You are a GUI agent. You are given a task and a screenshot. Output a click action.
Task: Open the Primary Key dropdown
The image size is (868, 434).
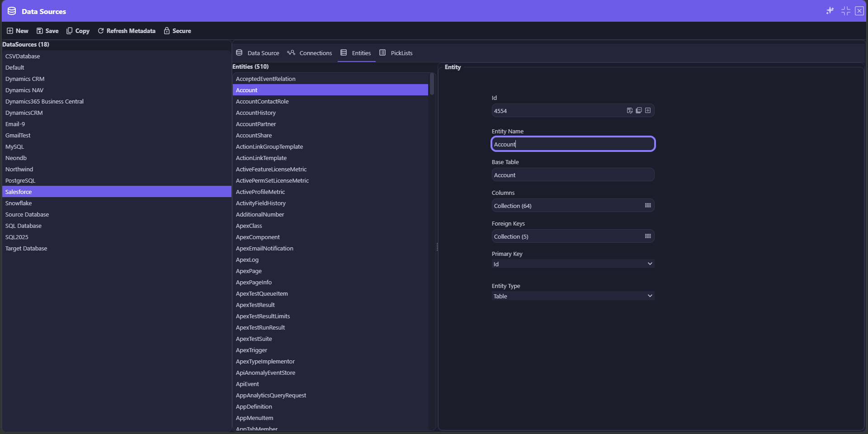point(573,264)
